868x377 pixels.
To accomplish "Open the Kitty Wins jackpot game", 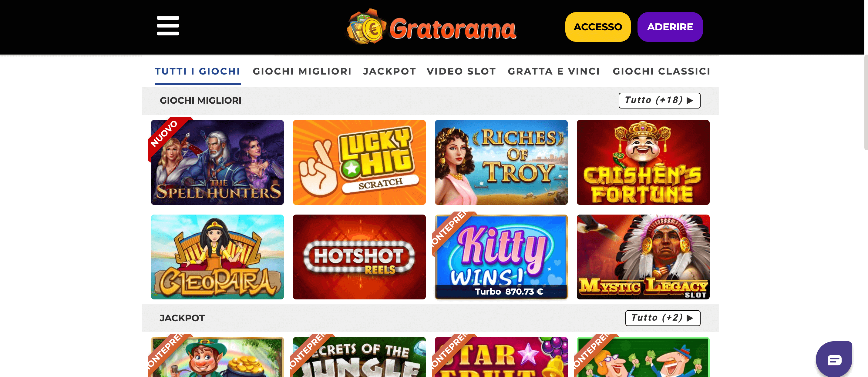I will [x=501, y=257].
